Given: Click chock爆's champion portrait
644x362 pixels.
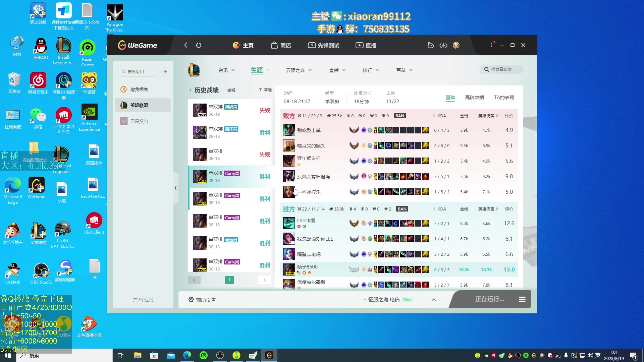Looking at the screenshot, I should [x=289, y=223].
